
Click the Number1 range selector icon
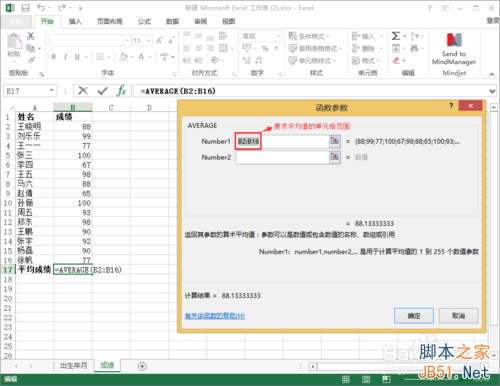[335, 141]
